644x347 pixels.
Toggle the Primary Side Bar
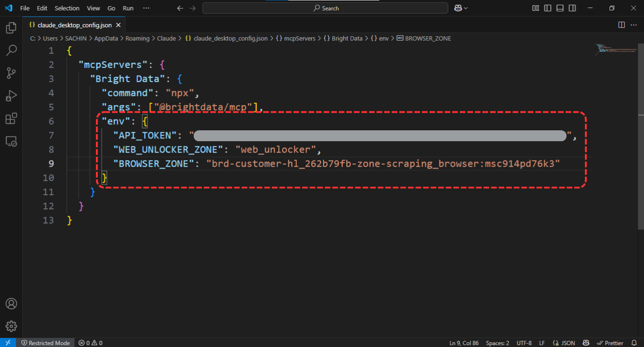pyautogui.click(x=548, y=8)
